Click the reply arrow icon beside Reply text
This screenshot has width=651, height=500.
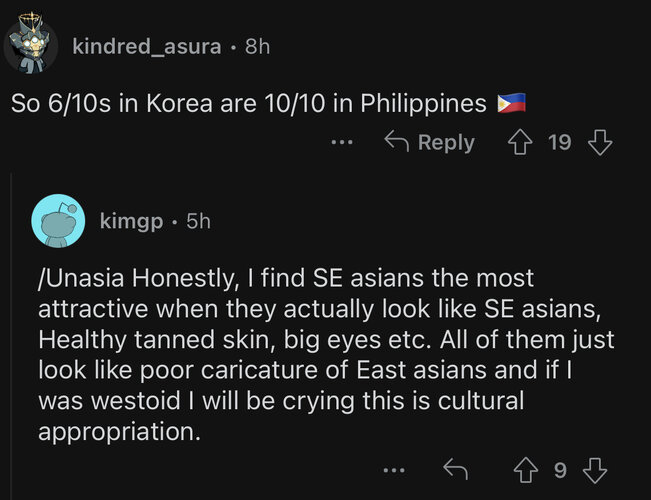pos(397,141)
